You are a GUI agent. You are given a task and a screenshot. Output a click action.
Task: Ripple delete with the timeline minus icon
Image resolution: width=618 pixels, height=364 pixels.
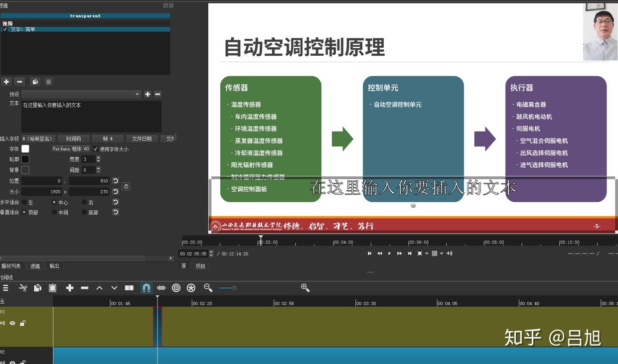click(x=85, y=288)
